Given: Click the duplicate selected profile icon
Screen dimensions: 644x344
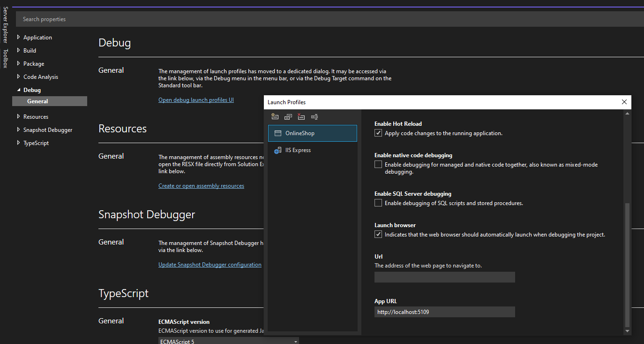Looking at the screenshot, I should [288, 117].
